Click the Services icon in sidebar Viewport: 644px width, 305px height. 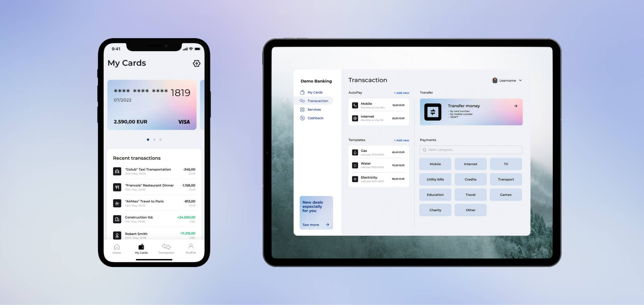click(302, 109)
